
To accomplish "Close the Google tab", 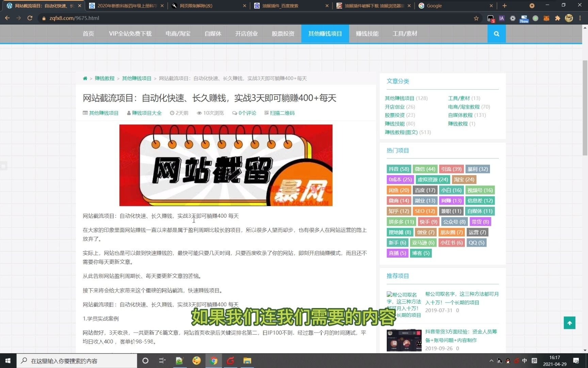I will pyautogui.click(x=491, y=5).
